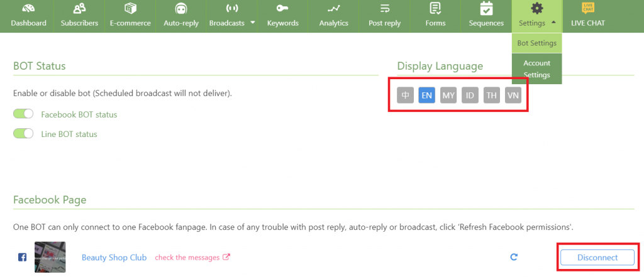This screenshot has width=644, height=279.
Task: Click the external link icon after check the messages
Action: [x=226, y=257]
